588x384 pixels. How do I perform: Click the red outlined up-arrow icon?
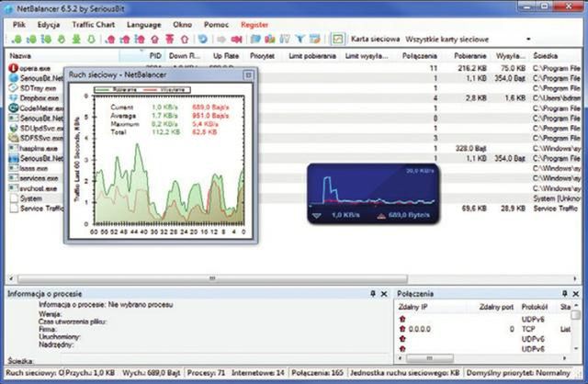(184, 39)
